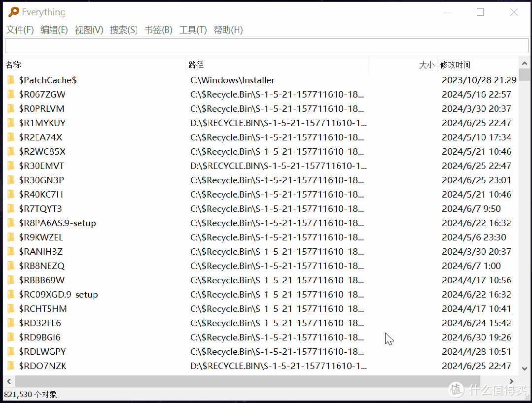
Task: Click modified time 2024/5/16 22:57
Action: tap(476, 94)
